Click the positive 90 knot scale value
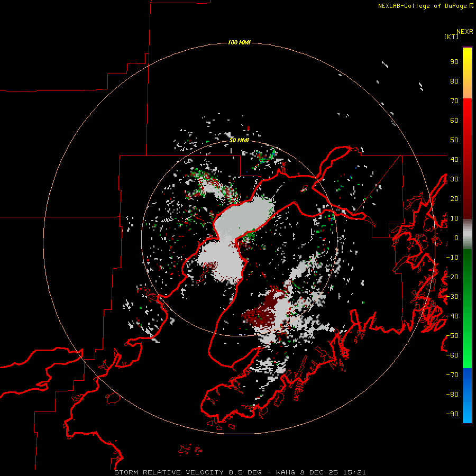Screen dimensions: 476x476 (454, 62)
